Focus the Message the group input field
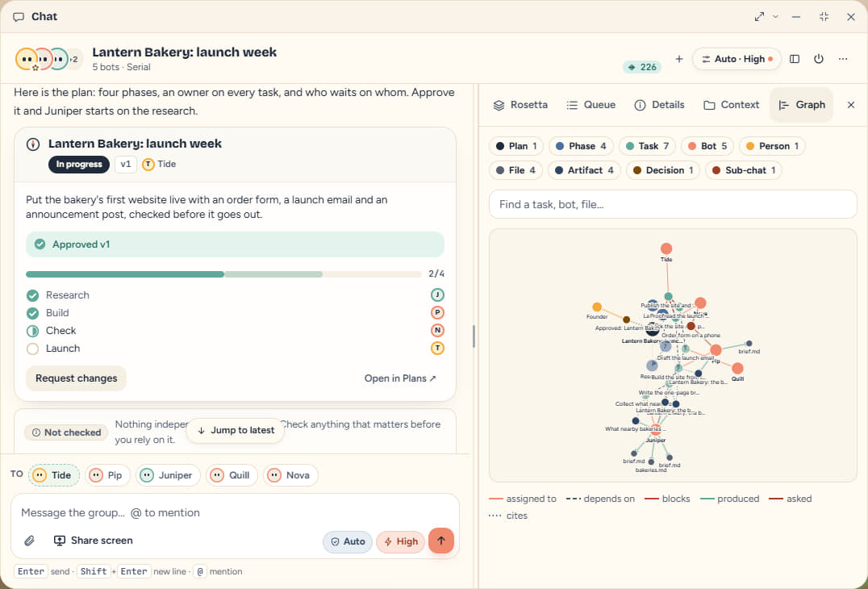The height and width of the screenshot is (589, 868). coord(235,513)
